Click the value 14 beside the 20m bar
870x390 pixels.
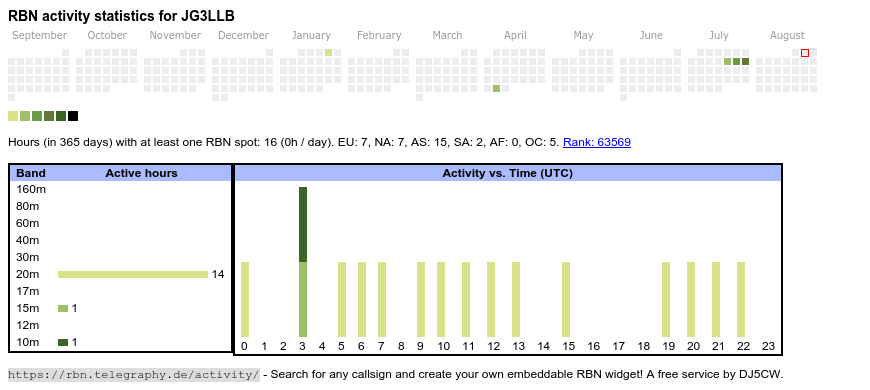[218, 275]
